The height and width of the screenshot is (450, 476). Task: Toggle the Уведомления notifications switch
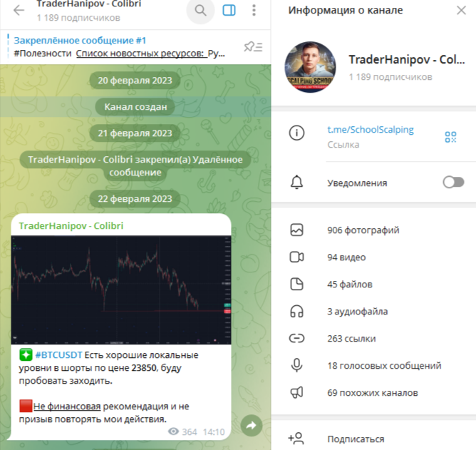453,183
